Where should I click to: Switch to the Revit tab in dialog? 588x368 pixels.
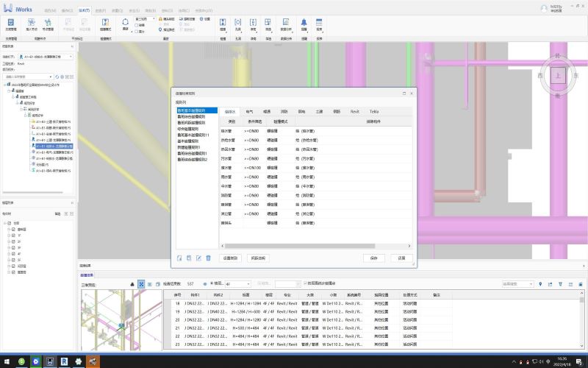pyautogui.click(x=355, y=112)
